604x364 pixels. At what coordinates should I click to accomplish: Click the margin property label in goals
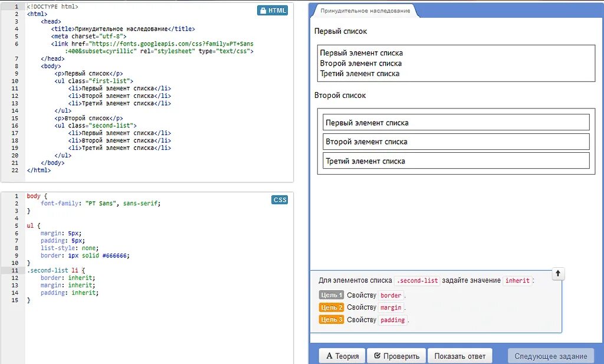click(x=390, y=308)
